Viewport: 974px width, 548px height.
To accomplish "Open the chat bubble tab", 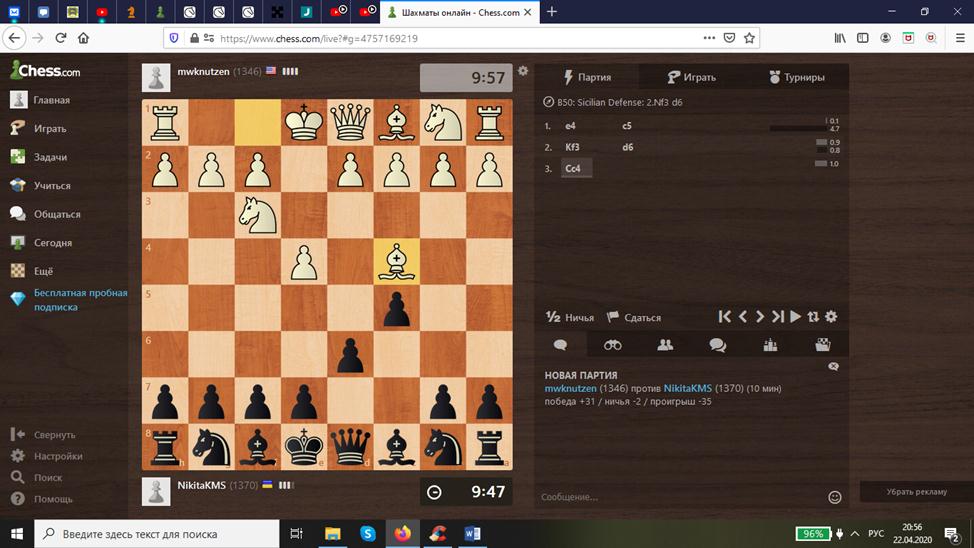I will (x=560, y=345).
